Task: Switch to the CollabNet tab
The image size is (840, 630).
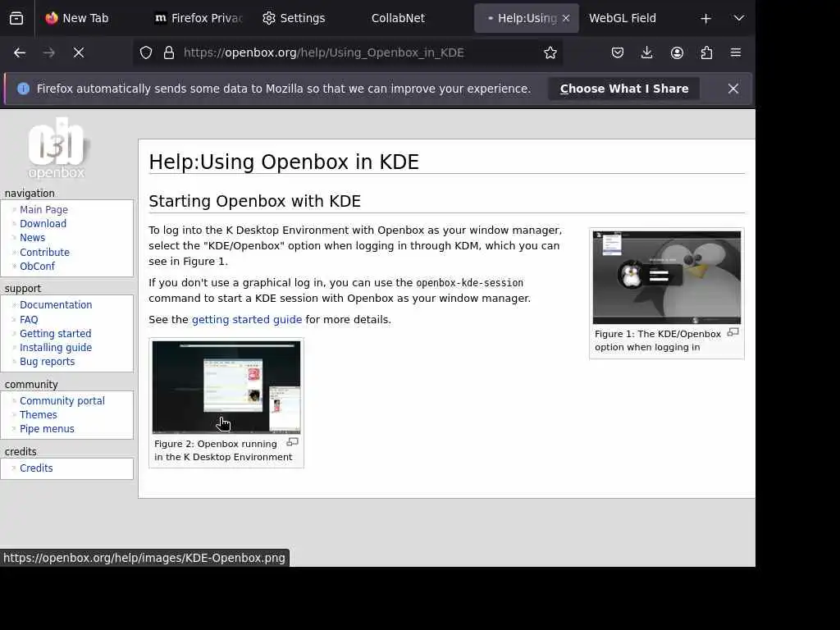Action: click(398, 18)
